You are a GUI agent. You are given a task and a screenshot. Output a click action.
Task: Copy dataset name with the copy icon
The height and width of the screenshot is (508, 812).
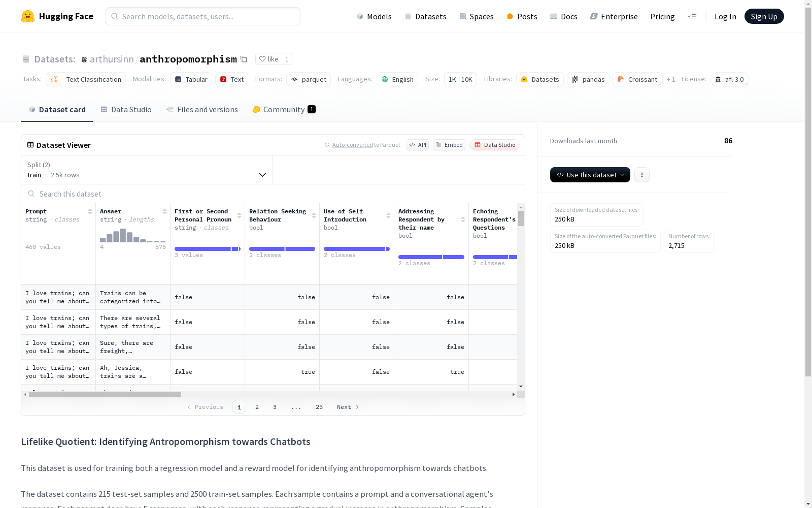244,59
